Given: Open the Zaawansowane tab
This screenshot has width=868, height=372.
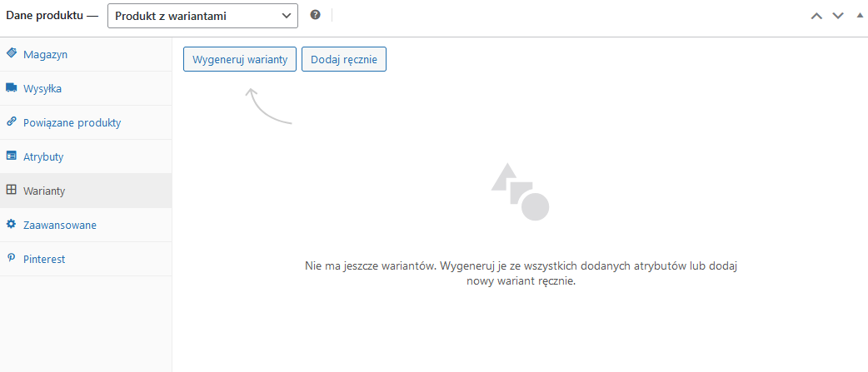Looking at the screenshot, I should point(86,225).
